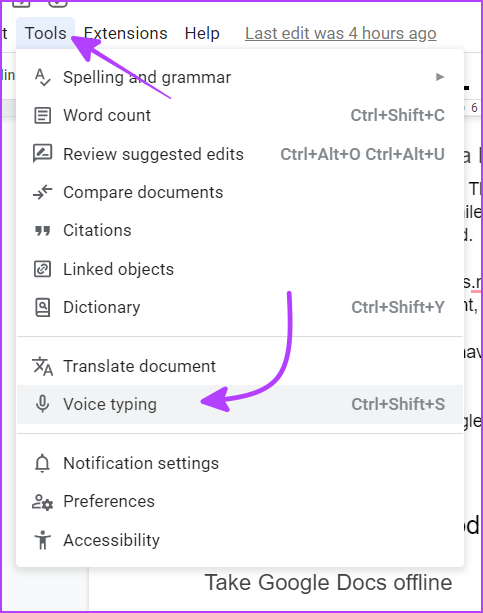
Task: Open the Help menu
Action: click(202, 33)
